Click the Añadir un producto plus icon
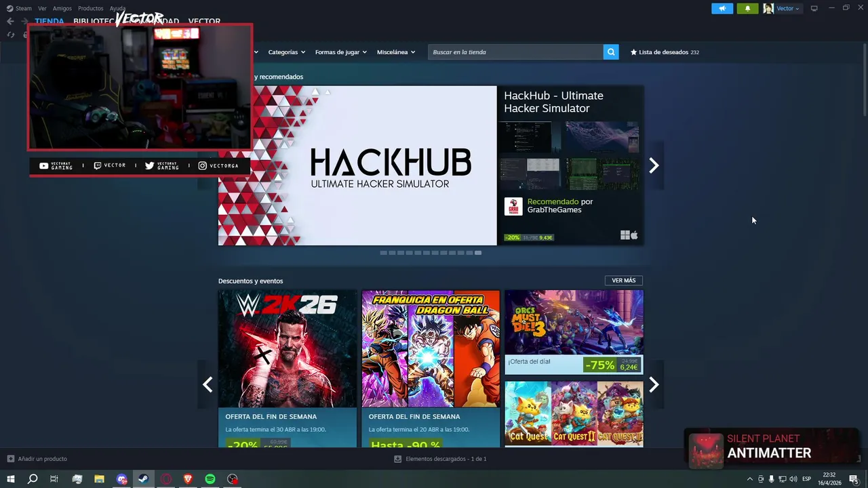 tap(10, 459)
